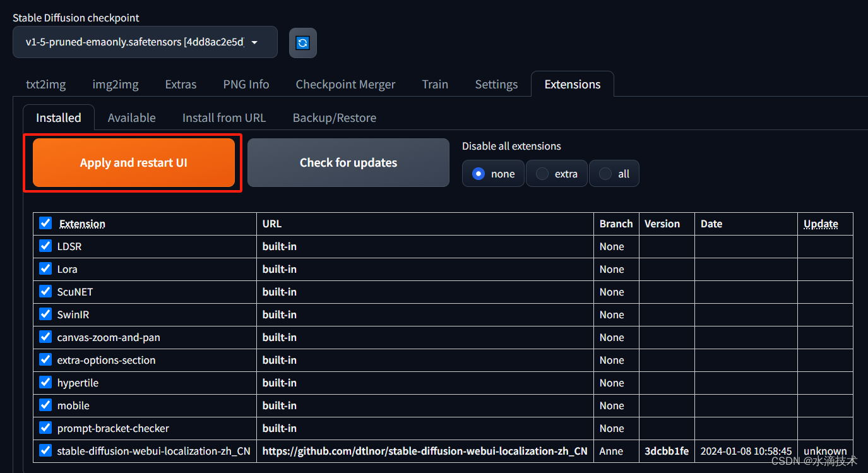Select the 'none' disable extensions option
This screenshot has width=868, height=473.
(x=493, y=174)
